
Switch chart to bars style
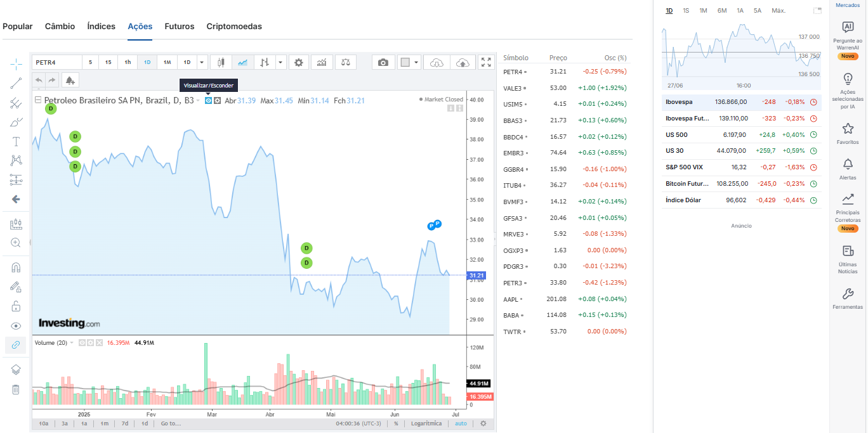coord(265,62)
